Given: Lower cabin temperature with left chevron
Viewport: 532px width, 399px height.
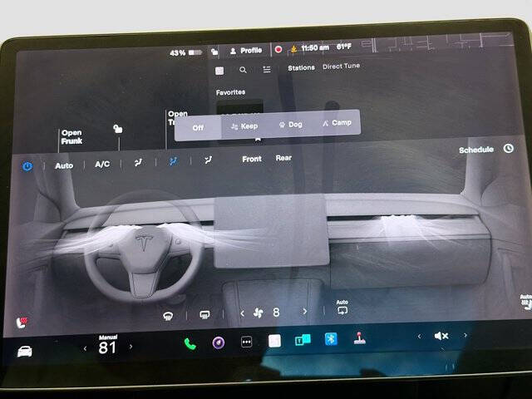Looking at the screenshot, I should 85,348.
